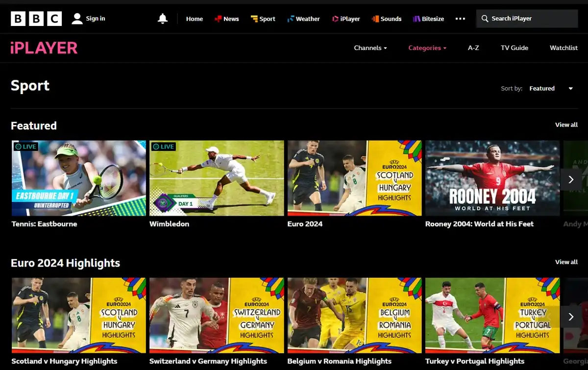The width and height of the screenshot is (588, 370).
Task: Click Wimbledon qualifiers Day 1 thumbnail
Action: 217,178
